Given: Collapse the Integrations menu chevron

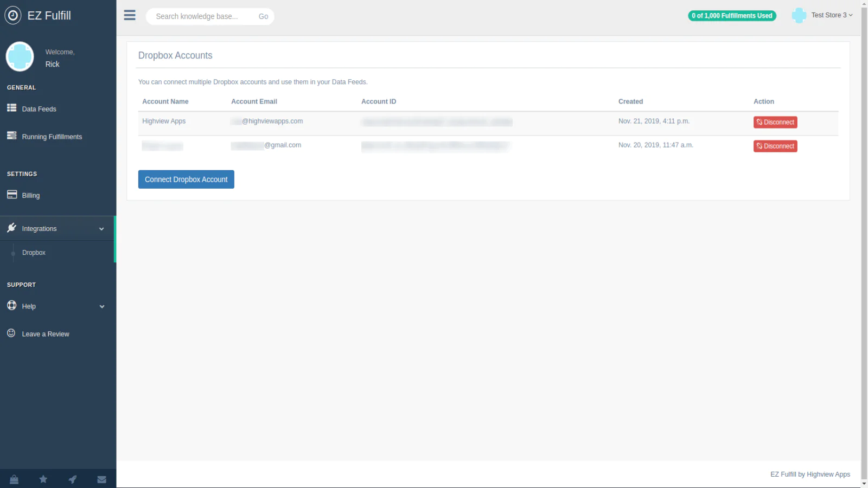Looking at the screenshot, I should click(x=101, y=229).
